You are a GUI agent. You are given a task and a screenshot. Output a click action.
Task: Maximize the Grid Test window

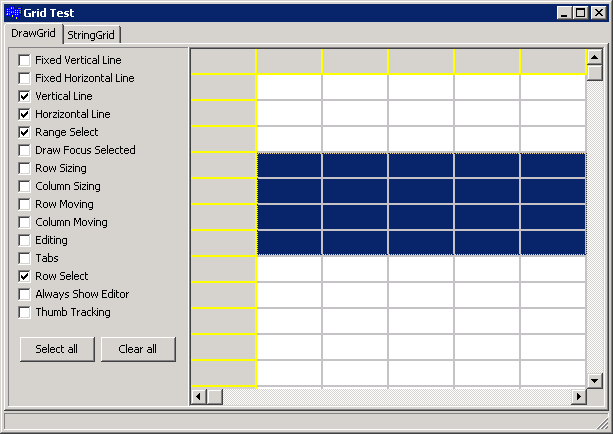[581, 13]
